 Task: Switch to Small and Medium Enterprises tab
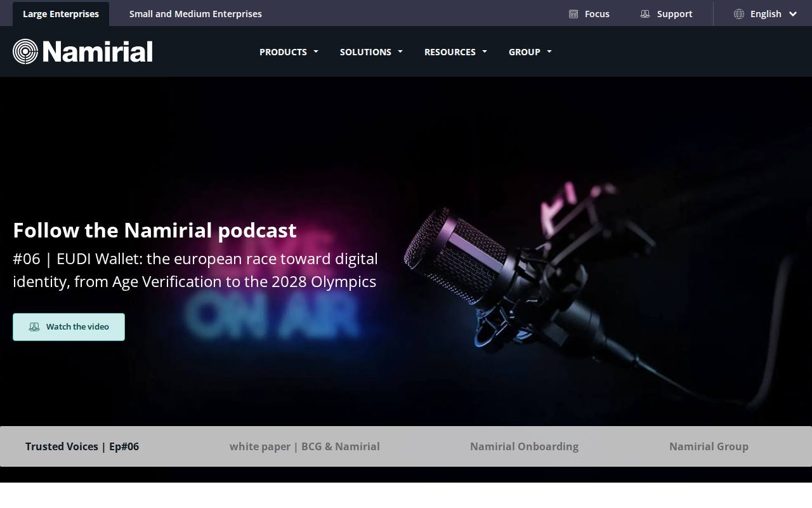(x=195, y=14)
